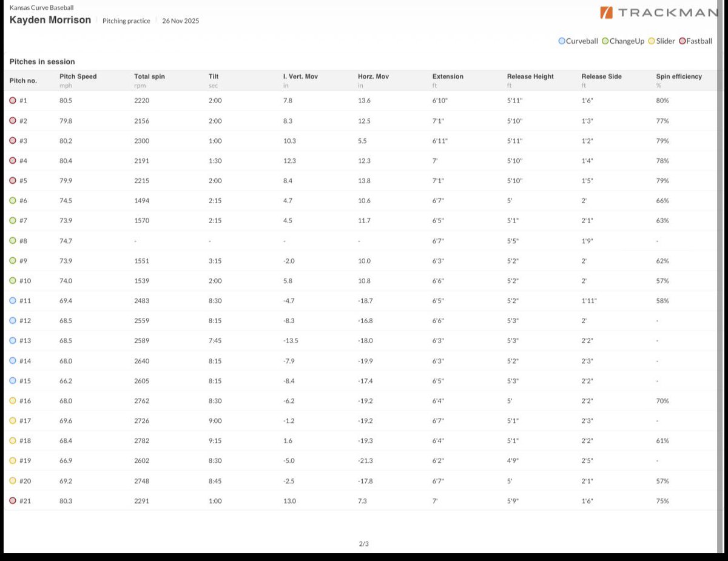
Task: Click the yellow marker beside pitch #18
Action: click(13, 441)
